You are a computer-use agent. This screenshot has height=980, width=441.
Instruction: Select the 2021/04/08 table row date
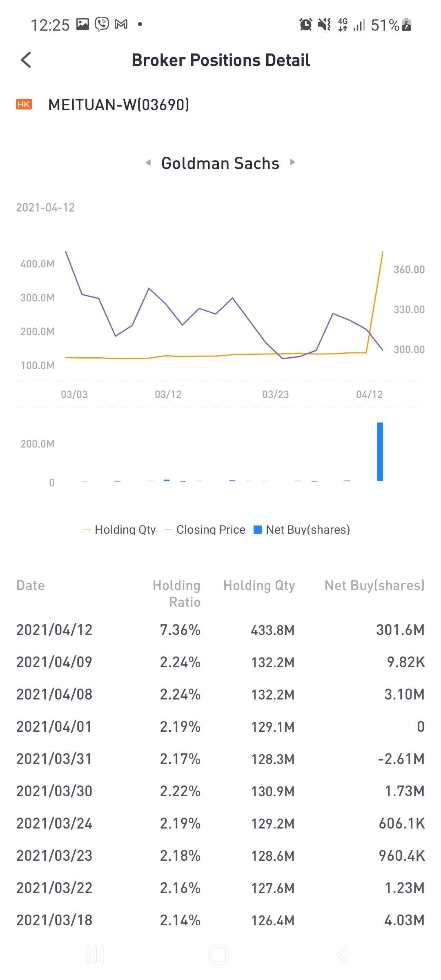(54, 694)
